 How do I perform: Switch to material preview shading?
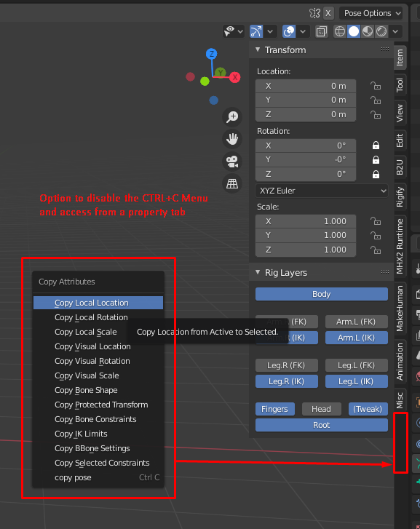pos(368,31)
